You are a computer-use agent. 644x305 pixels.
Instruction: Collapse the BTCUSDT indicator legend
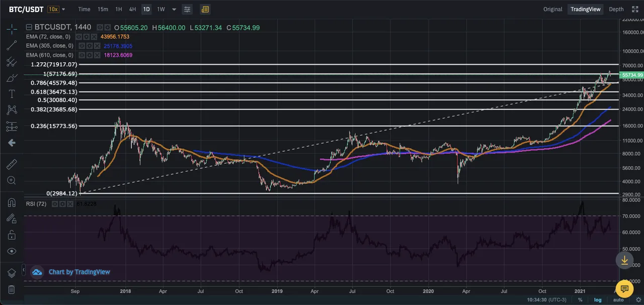(x=29, y=28)
